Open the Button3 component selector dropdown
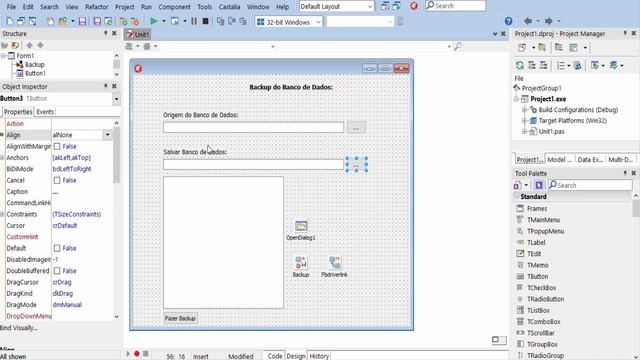640x360 pixels. (116, 98)
